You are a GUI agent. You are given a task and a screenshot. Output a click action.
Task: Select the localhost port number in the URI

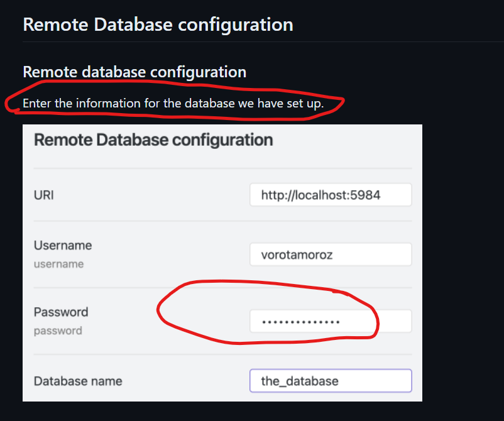click(x=368, y=195)
